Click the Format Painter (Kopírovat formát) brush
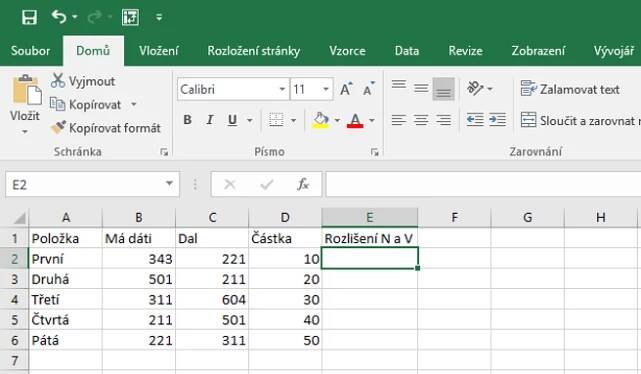 tap(58, 128)
